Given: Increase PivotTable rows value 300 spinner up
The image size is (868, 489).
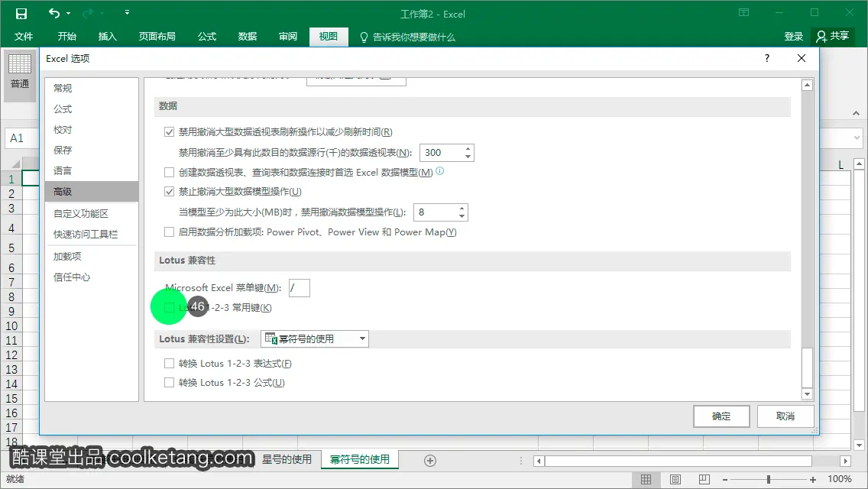Looking at the screenshot, I should 468,148.
